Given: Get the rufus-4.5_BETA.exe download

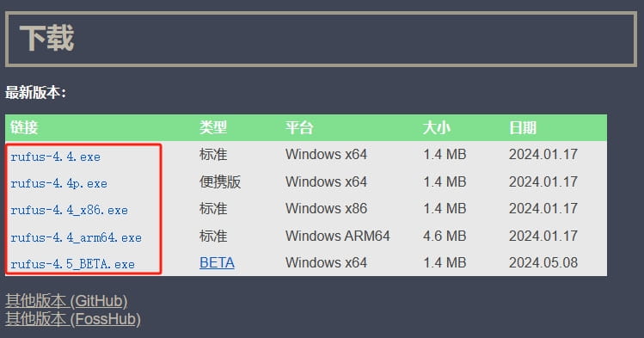Looking at the screenshot, I should [73, 264].
